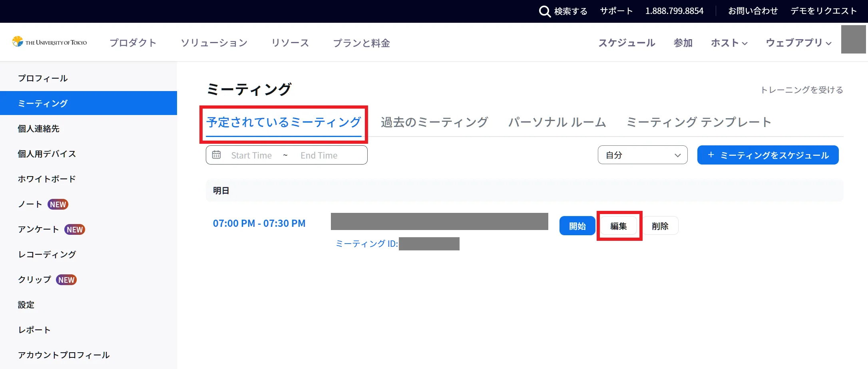Click the University of Tokyo logo
This screenshot has width=868, height=369.
pos(50,42)
